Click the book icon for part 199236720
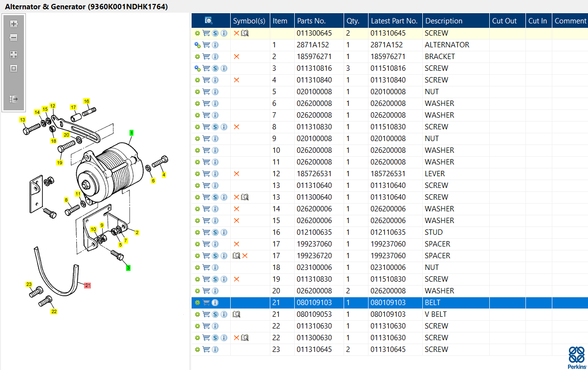588x370 pixels. point(237,256)
